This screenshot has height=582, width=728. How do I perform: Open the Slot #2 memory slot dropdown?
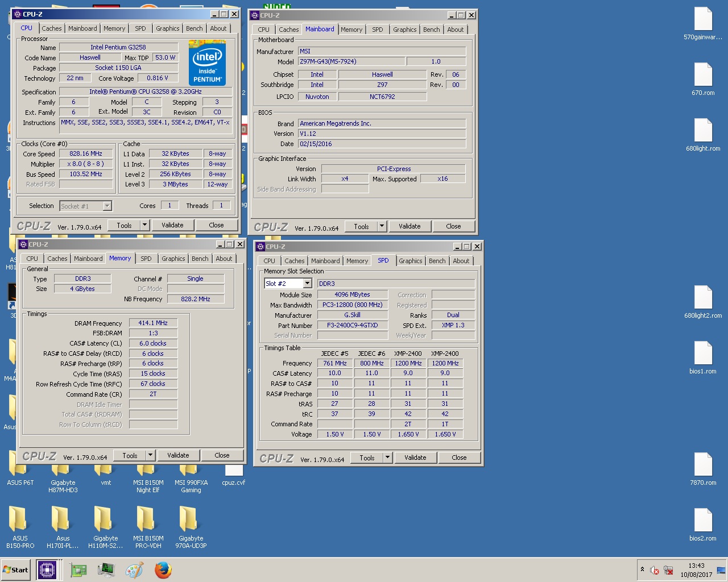pos(308,284)
